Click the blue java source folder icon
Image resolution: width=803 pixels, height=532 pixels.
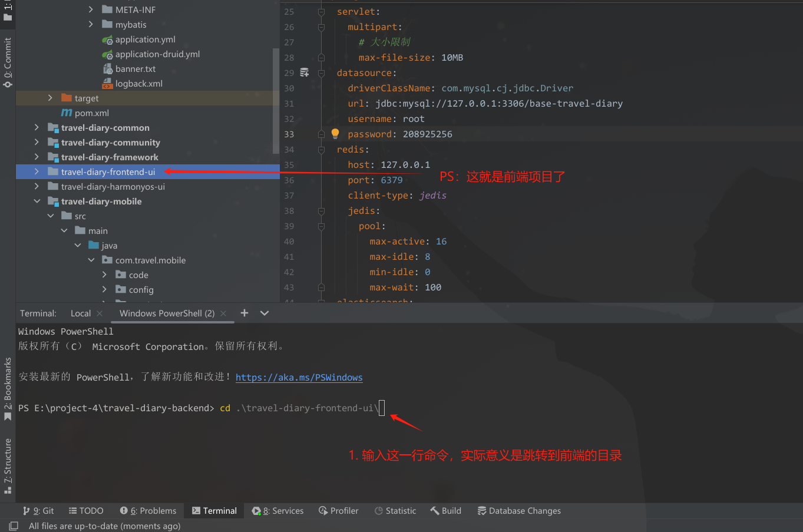coord(94,246)
